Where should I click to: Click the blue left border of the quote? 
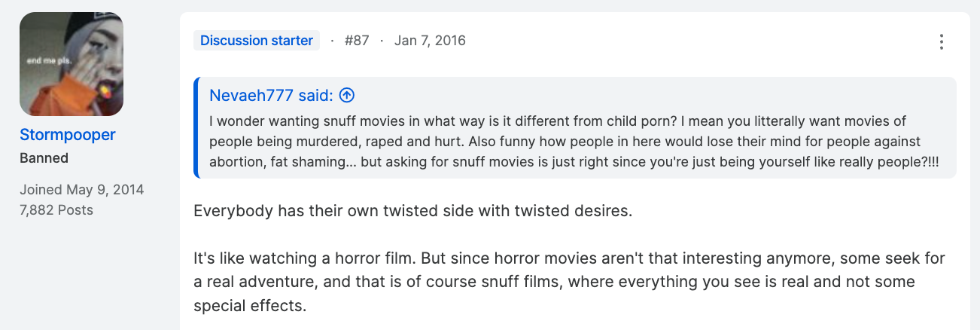point(196,127)
